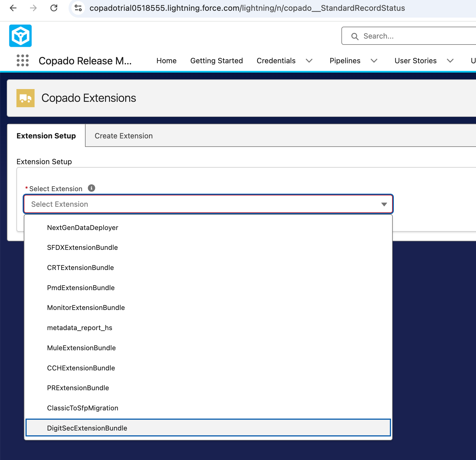Click the Select Extension info icon

pyautogui.click(x=92, y=188)
